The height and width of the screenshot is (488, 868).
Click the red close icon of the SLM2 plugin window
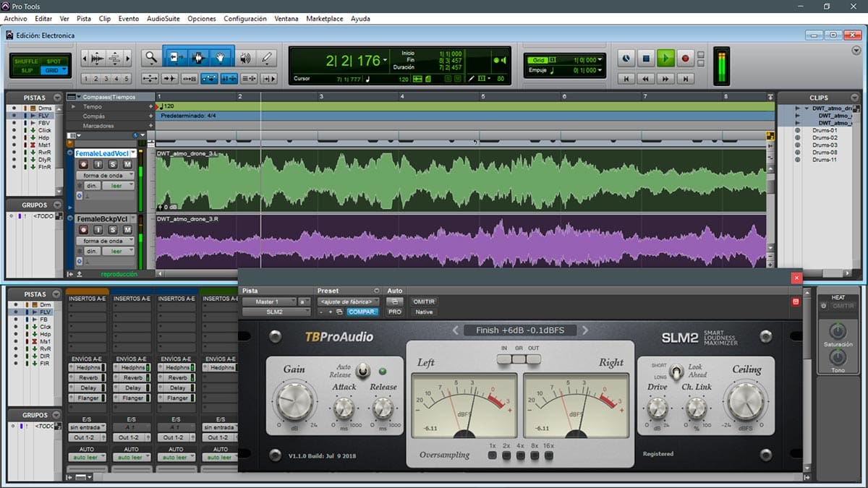pos(796,278)
